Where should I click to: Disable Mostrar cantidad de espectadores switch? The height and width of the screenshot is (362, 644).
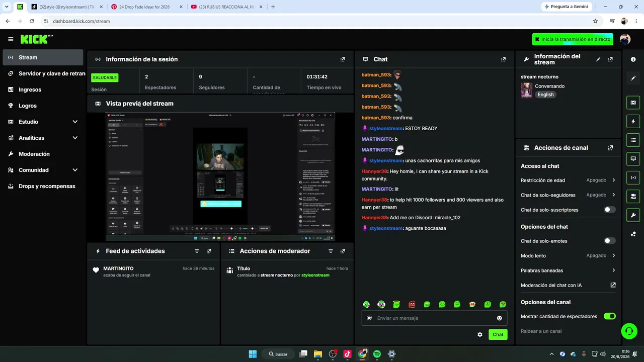pyautogui.click(x=609, y=316)
